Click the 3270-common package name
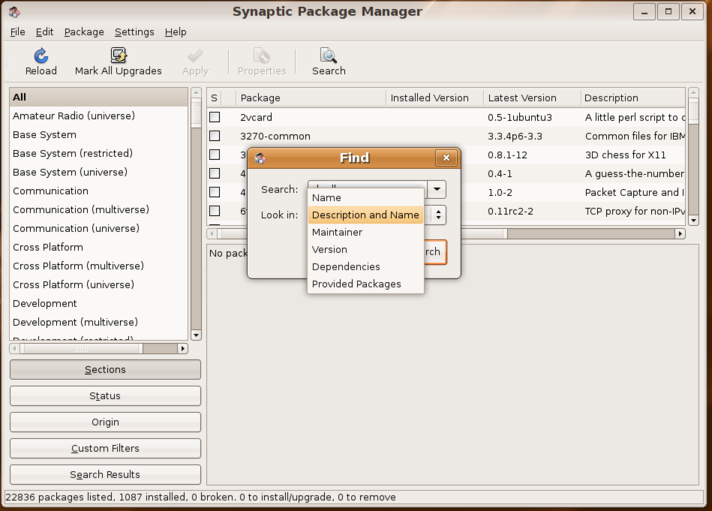 pyautogui.click(x=275, y=136)
